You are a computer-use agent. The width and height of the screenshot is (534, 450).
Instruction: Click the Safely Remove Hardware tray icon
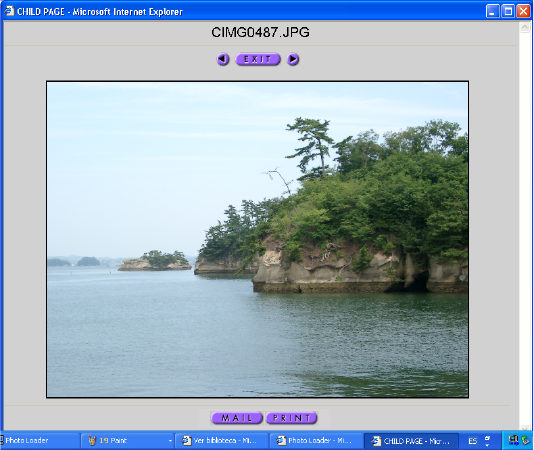(526, 440)
